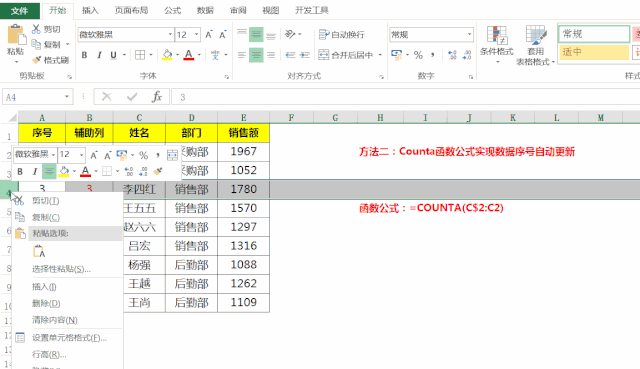Decrease font size with the ribbon's small A
This screenshot has width=640, height=369.
(x=222, y=35)
